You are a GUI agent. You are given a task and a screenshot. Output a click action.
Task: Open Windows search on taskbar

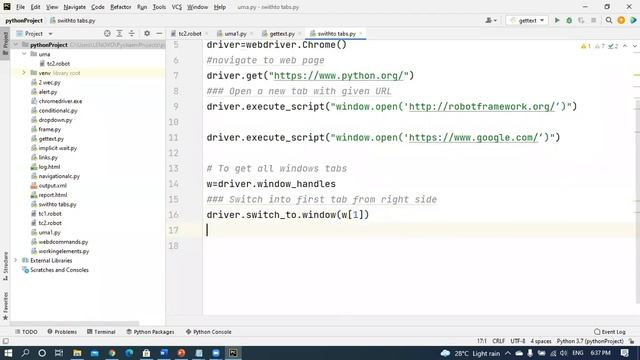pos(25,353)
